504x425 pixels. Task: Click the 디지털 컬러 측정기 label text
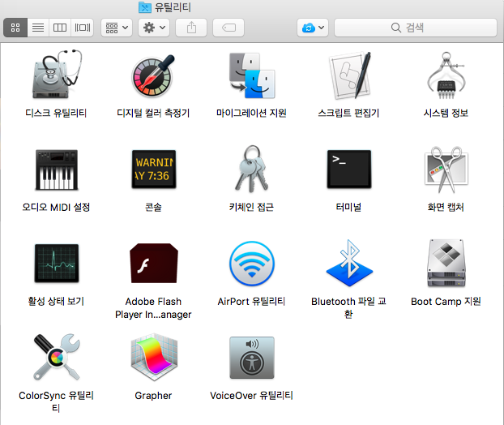click(x=153, y=113)
